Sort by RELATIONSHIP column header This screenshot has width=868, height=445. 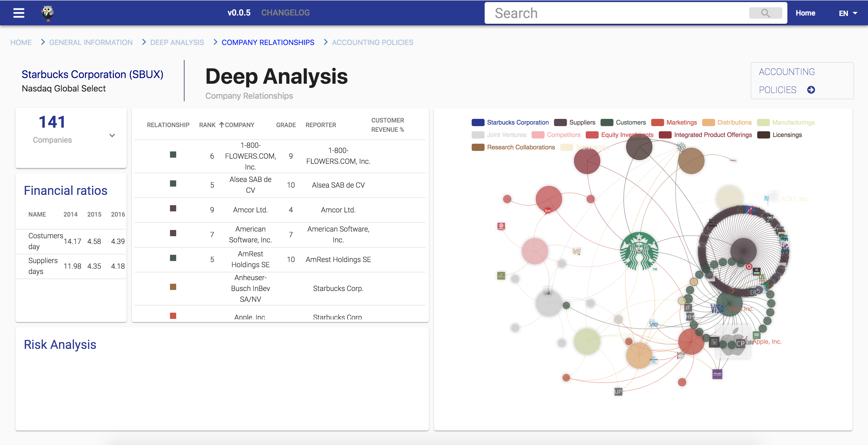[x=168, y=125]
